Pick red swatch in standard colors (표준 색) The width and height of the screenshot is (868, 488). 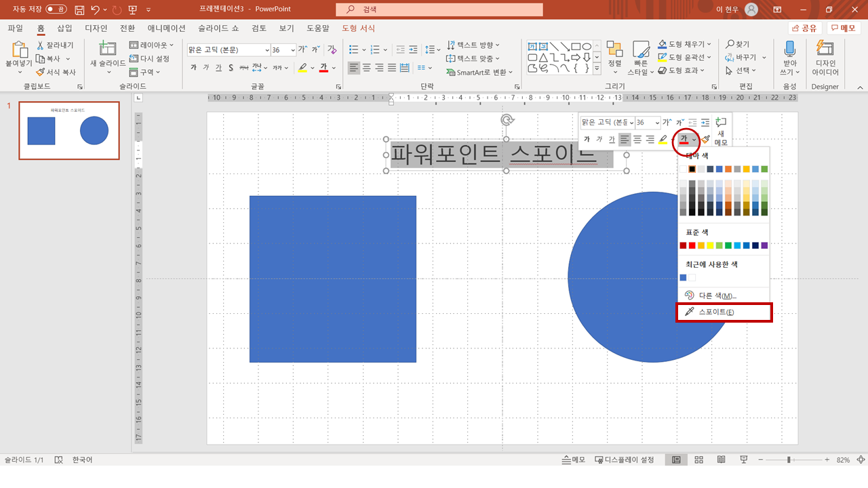coord(692,245)
